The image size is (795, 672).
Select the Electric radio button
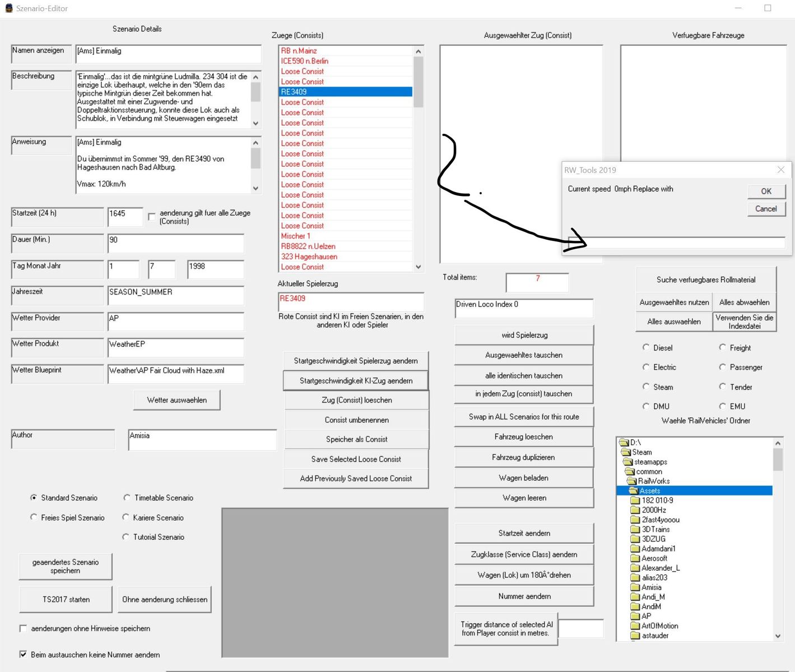[646, 367]
